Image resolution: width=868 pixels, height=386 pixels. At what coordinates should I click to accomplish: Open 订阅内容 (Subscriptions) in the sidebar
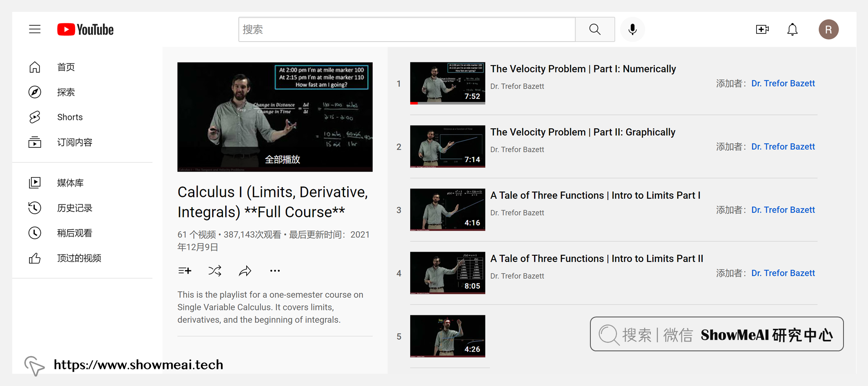pyautogui.click(x=75, y=142)
